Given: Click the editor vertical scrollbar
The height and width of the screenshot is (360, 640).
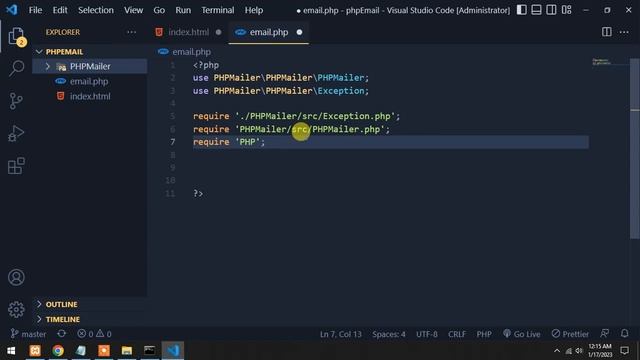Looking at the screenshot, I should click(x=635, y=149).
